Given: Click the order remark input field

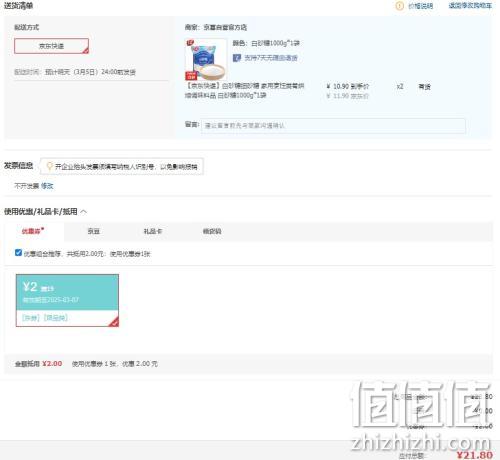Looking at the screenshot, I should pyautogui.click(x=333, y=126).
